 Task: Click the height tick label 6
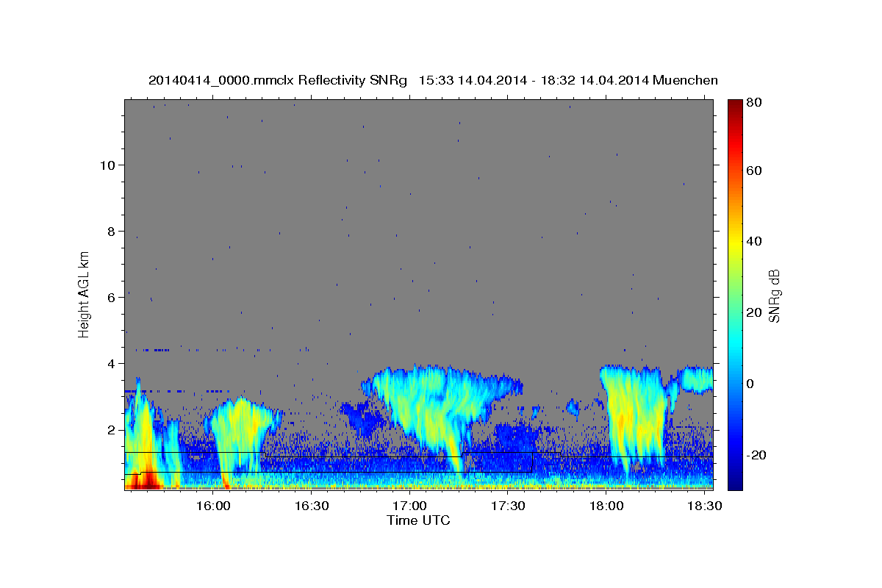pyautogui.click(x=111, y=298)
